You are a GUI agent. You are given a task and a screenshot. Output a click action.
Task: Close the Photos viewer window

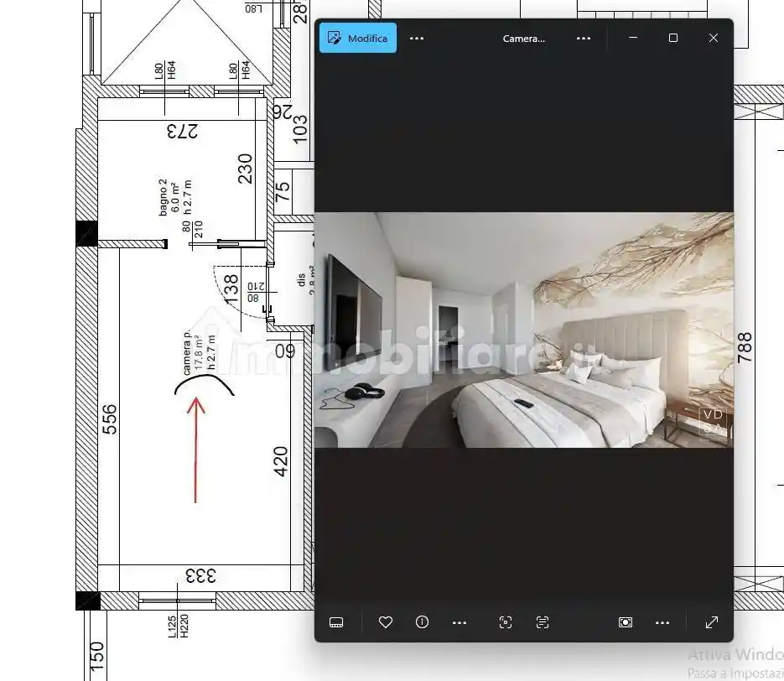[714, 38]
